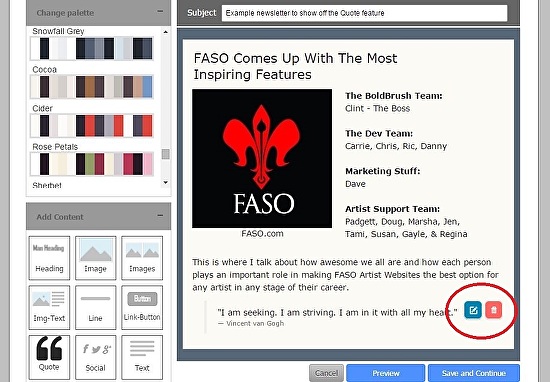Viewport: 550px width, 382px height.
Task: Click Save and Continue
Action: 474,373
